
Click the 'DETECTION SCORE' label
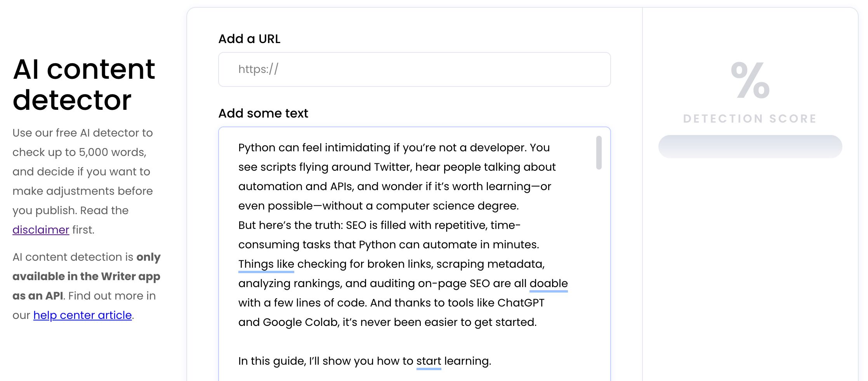pos(750,119)
